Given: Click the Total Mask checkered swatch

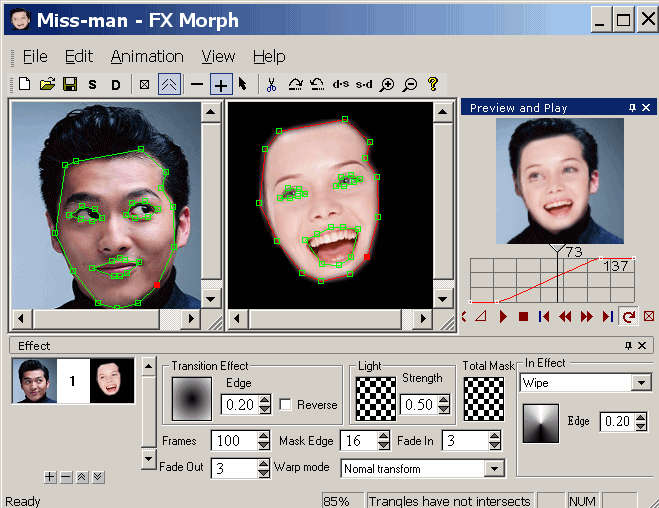Looking at the screenshot, I should [x=484, y=398].
